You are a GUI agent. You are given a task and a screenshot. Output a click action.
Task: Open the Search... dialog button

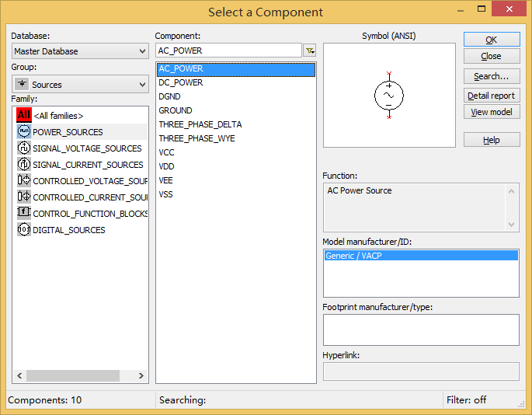click(492, 76)
